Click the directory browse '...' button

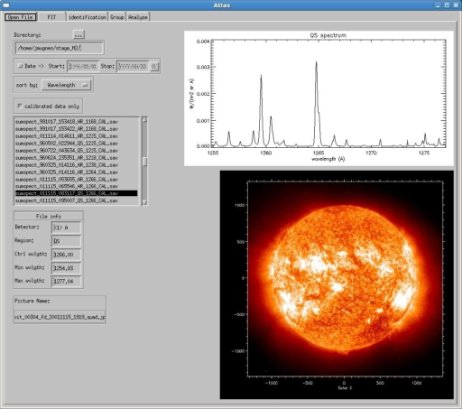(79, 35)
